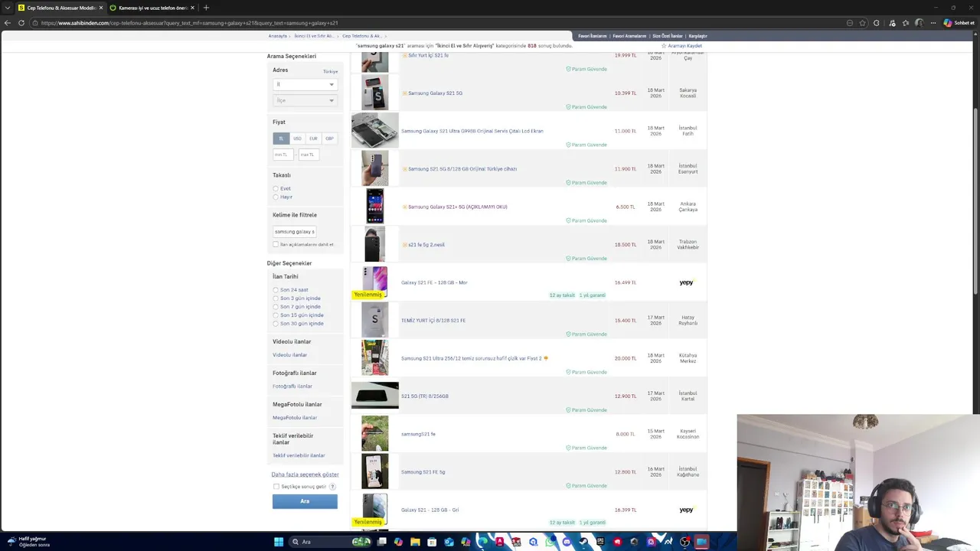Open Discord from the taskbar
The height and width of the screenshot is (551, 980).
[567, 542]
